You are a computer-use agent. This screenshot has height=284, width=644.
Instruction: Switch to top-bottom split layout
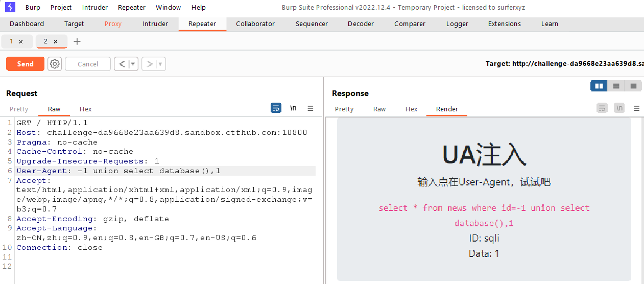click(x=616, y=86)
